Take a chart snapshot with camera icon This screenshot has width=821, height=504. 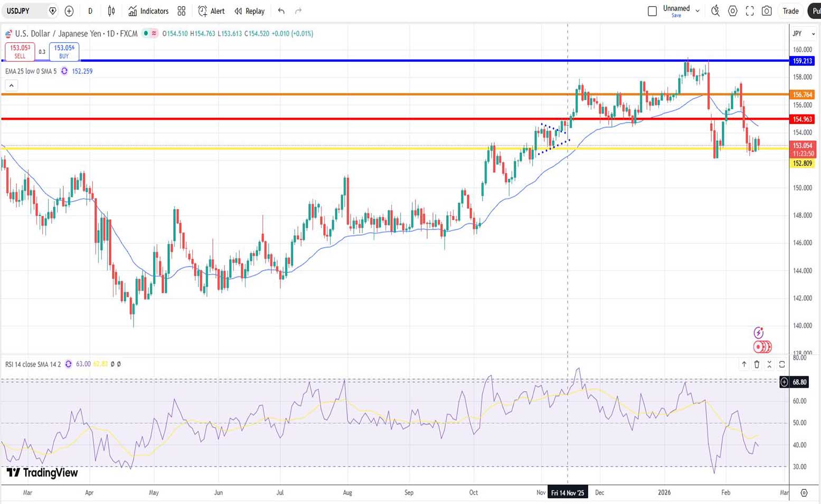click(767, 11)
